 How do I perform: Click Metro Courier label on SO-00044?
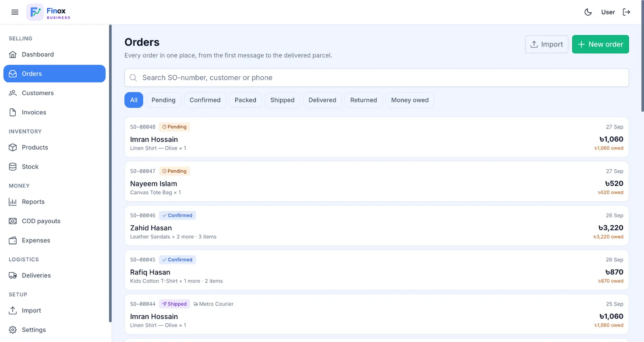tap(213, 304)
